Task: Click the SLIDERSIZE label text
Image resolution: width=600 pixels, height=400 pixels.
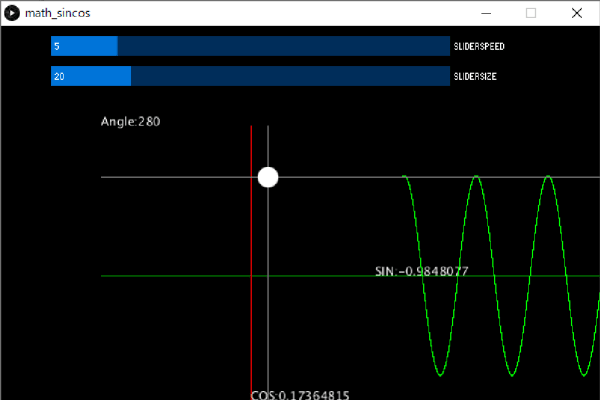Action: [x=475, y=77]
